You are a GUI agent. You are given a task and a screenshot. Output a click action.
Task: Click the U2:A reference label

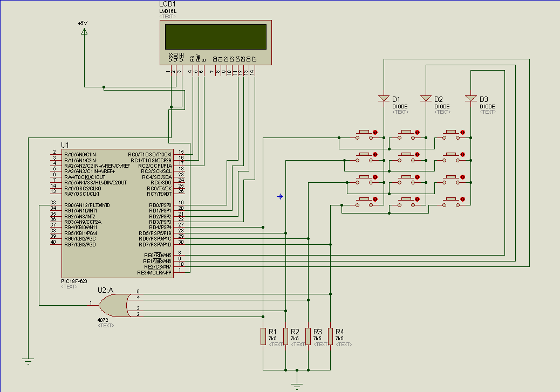point(105,290)
